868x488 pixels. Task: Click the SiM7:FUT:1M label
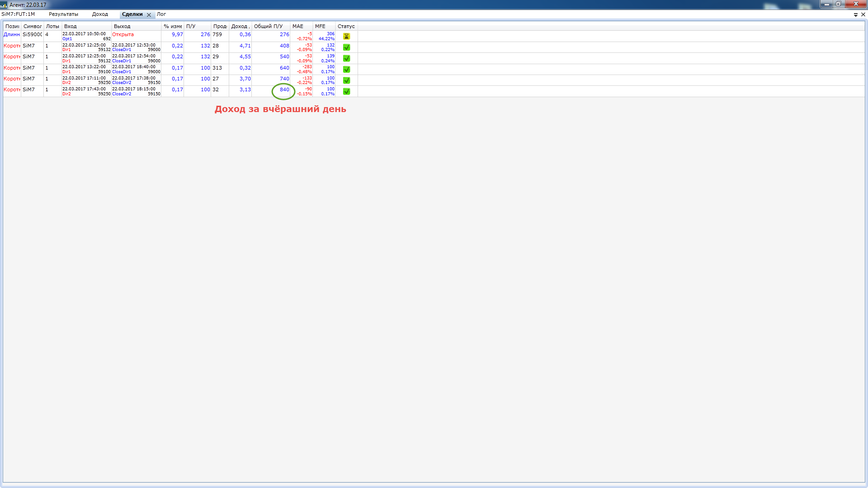(x=18, y=14)
